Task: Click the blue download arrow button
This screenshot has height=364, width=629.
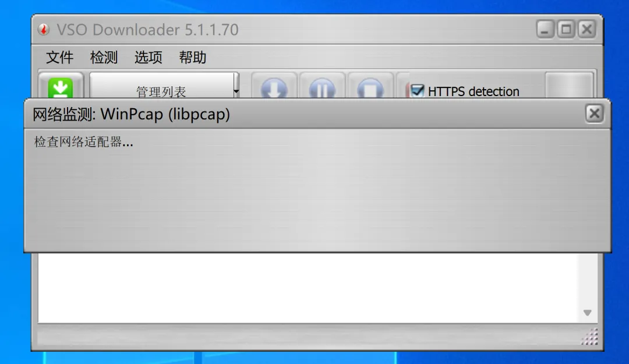Action: pyautogui.click(x=274, y=87)
